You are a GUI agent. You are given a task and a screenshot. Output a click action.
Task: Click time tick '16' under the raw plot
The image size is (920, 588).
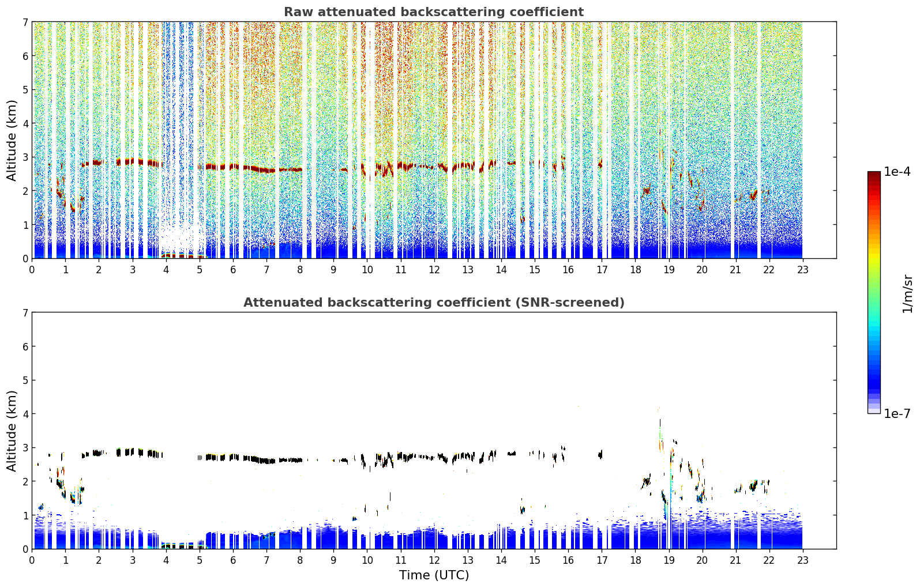tap(568, 270)
